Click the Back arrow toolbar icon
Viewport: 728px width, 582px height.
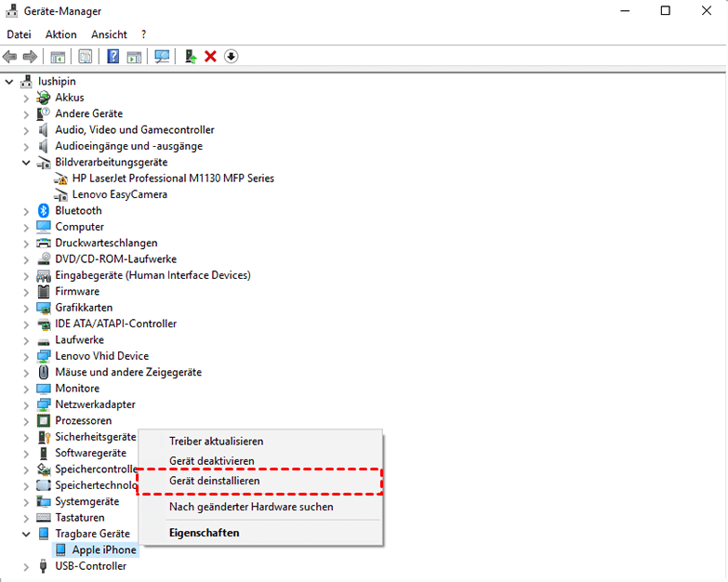pyautogui.click(x=9, y=57)
